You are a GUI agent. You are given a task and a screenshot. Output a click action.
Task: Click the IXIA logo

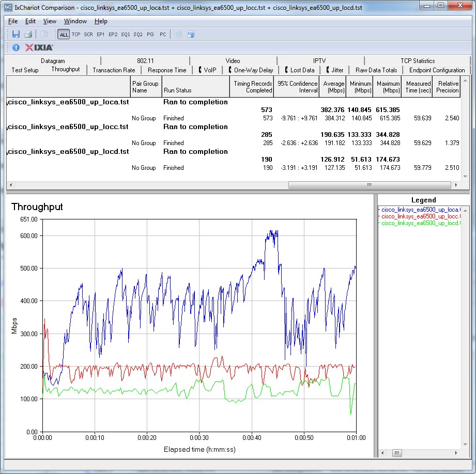pos(39,48)
